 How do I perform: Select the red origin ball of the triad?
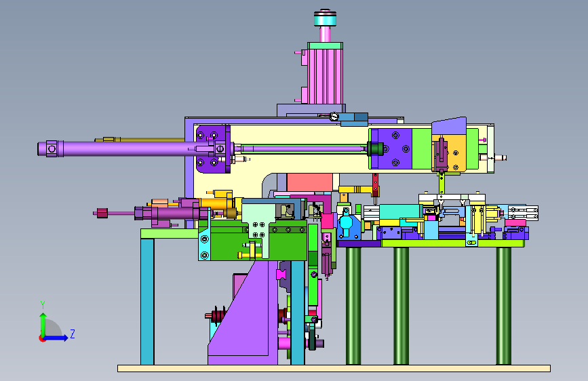point(42,338)
